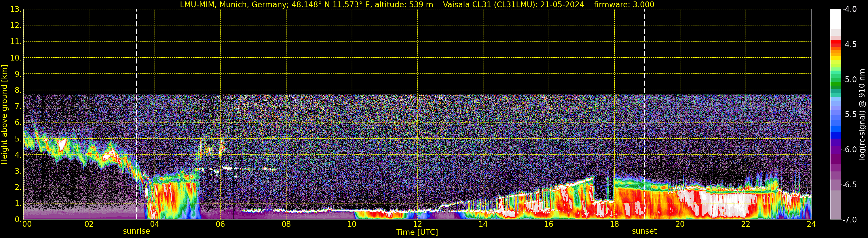Click the '24' time tick label
The height and width of the screenshot is (238, 868).
811,224
